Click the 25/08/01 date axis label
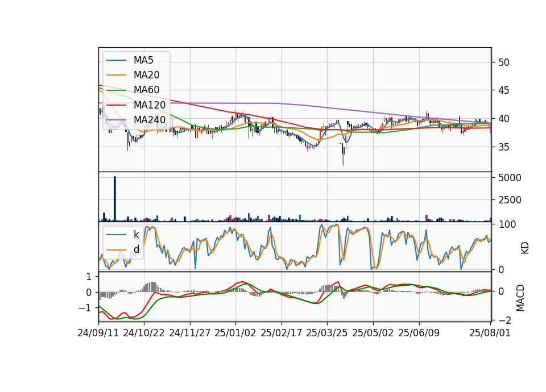 [490, 333]
